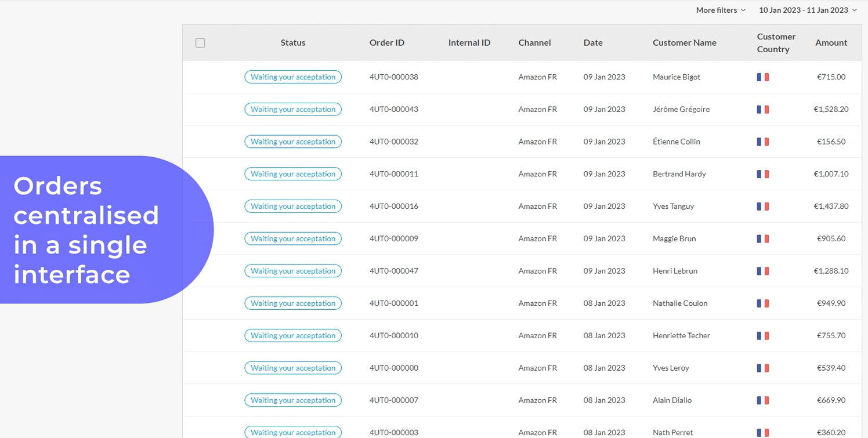This screenshot has height=438, width=868.
Task: Click the Channel header labeled Amazon FR column
Action: click(534, 42)
